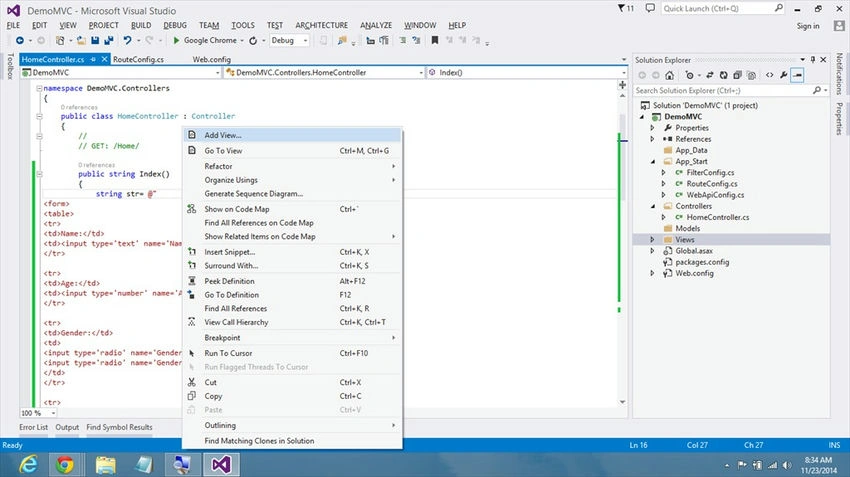Switch to the RouteConfig.cs tab

tap(138, 60)
